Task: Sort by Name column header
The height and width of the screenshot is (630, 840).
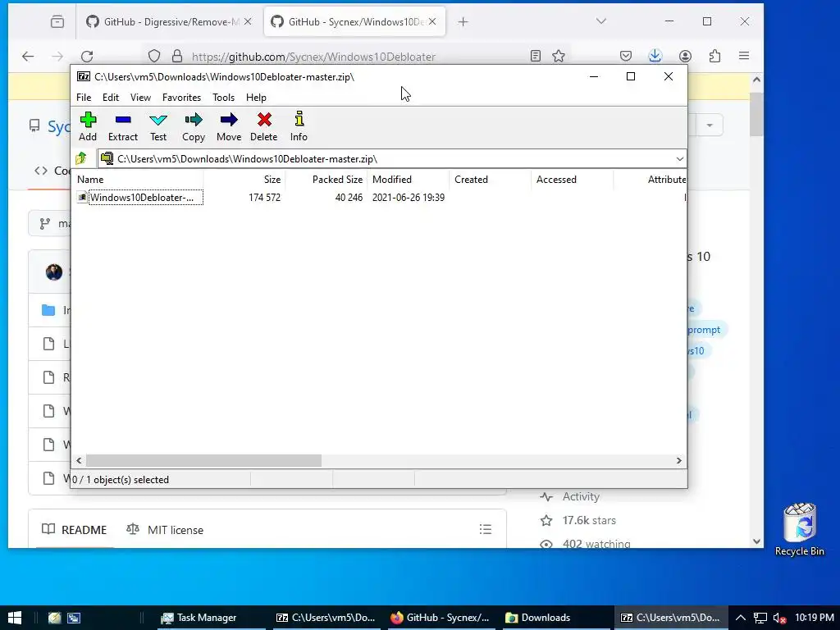Action: click(x=138, y=180)
